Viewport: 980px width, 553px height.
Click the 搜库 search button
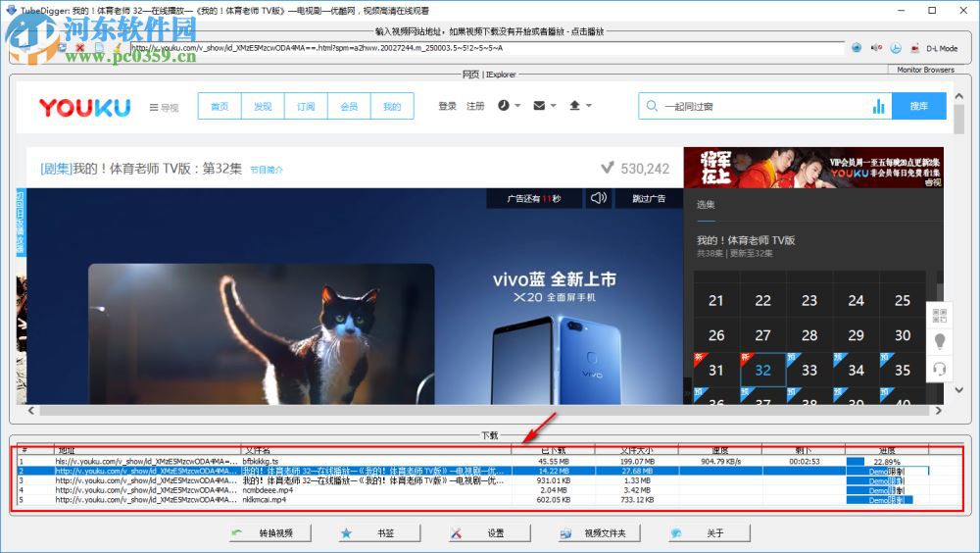[919, 106]
